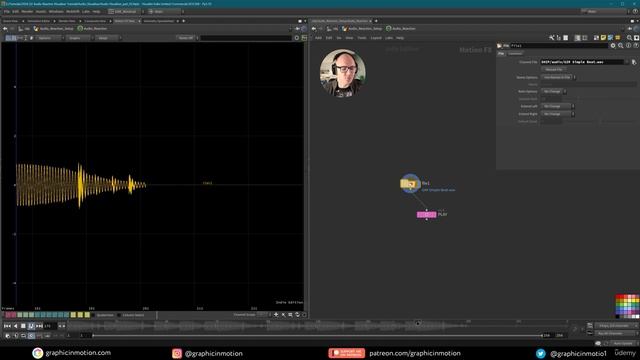This screenshot has height=360, width=640.
Task: Jump to first frame on playbar
Action: click(x=7, y=326)
